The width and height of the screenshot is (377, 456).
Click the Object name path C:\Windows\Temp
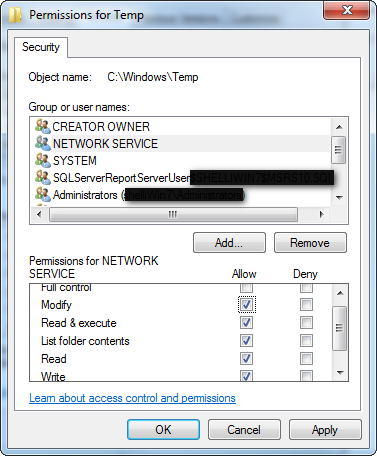(x=153, y=77)
